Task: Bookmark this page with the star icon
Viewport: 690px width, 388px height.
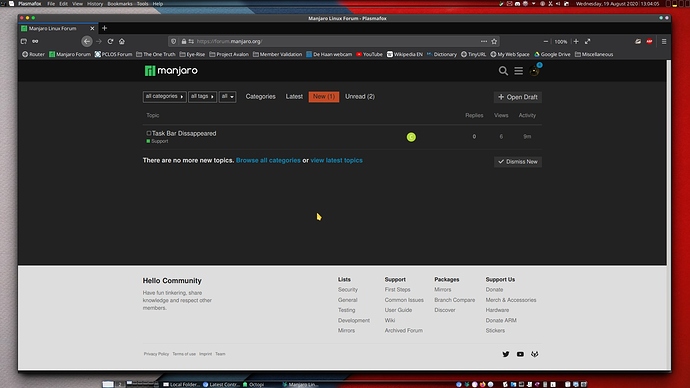Action: tap(494, 41)
